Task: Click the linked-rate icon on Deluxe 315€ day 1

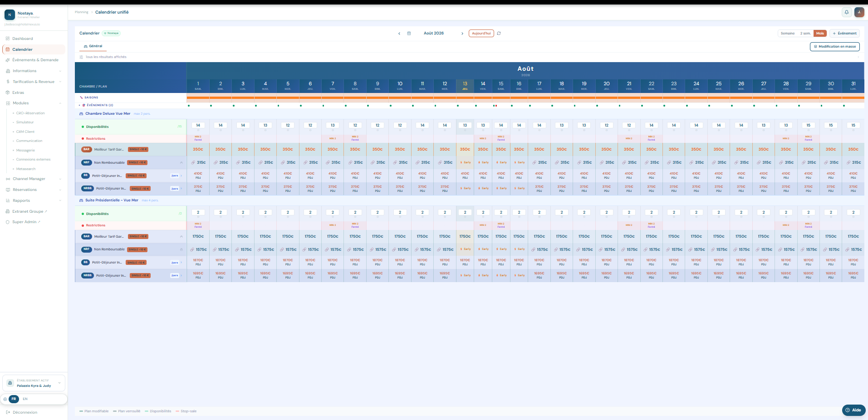Action: [193, 162]
